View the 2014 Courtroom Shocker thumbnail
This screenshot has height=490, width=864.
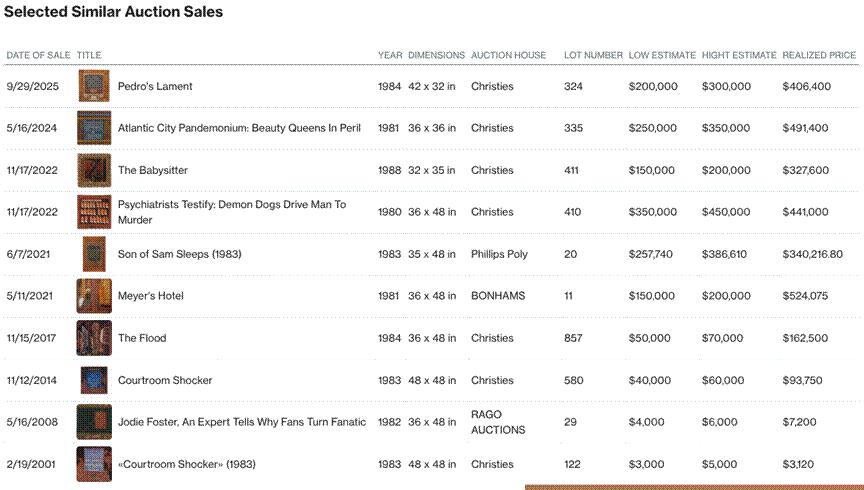[x=94, y=380]
